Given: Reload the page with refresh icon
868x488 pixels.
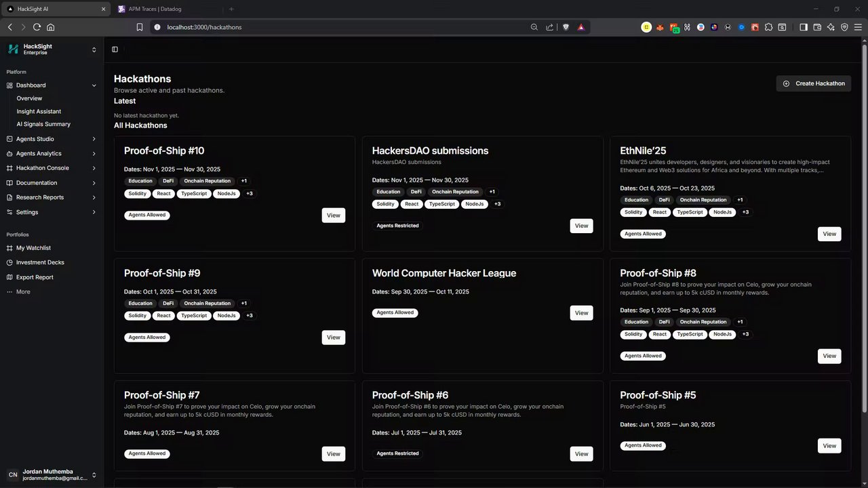Looking at the screenshot, I should [x=37, y=27].
